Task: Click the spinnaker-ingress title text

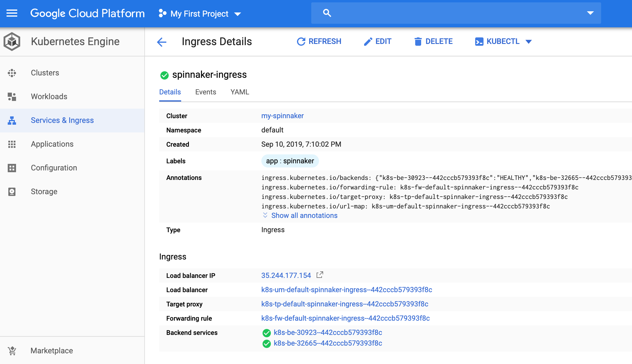Action: coord(209,75)
